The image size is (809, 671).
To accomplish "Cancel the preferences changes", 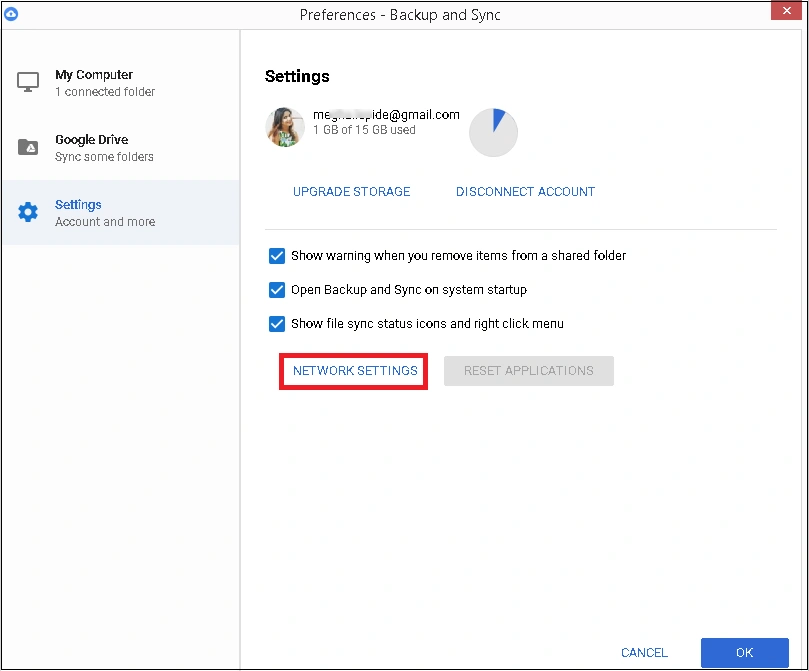I will pyautogui.click(x=643, y=652).
